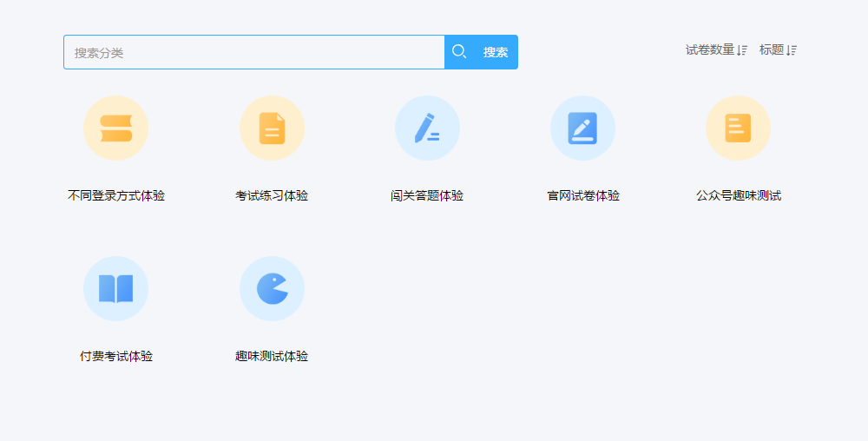868x441 pixels.
Task: Open the 闯关答题体验 pencil icon
Action: tap(427, 128)
